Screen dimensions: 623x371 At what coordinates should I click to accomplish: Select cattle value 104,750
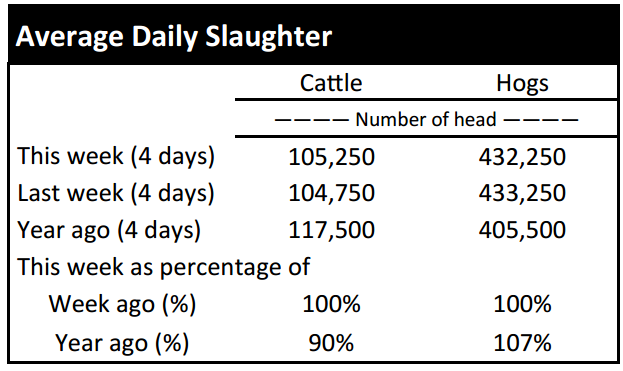(x=331, y=193)
